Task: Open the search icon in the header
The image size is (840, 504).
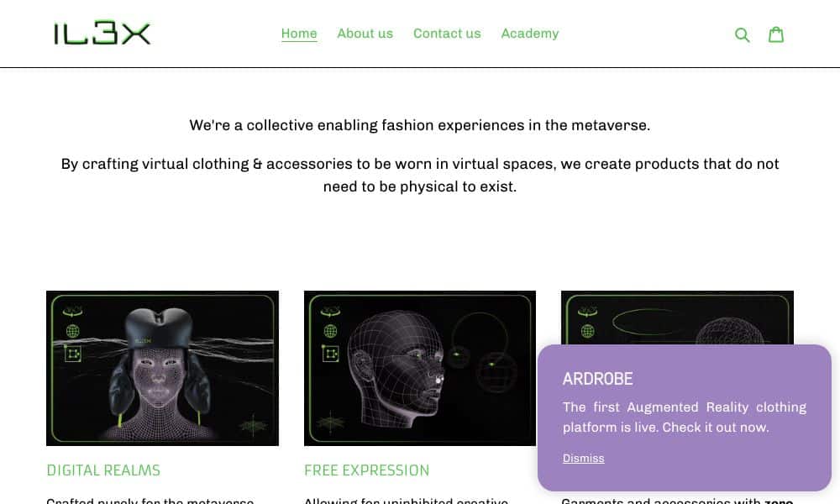Action: (742, 34)
